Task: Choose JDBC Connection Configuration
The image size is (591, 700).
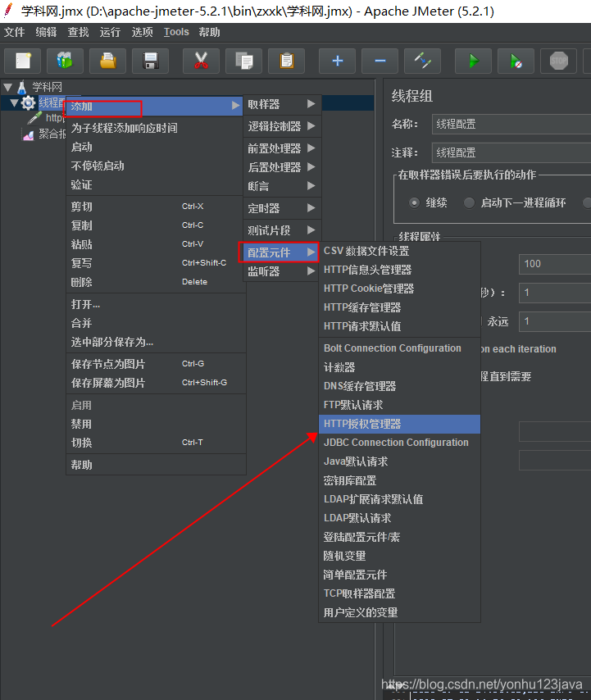Action: (x=399, y=443)
